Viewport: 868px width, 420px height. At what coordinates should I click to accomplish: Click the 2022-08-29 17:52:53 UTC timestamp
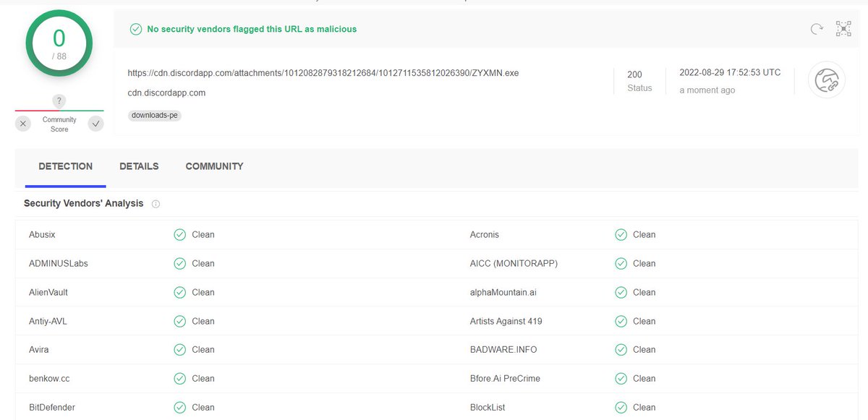(730, 72)
